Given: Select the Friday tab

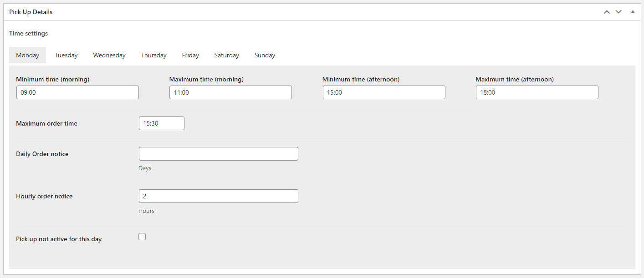Looking at the screenshot, I should tap(190, 55).
